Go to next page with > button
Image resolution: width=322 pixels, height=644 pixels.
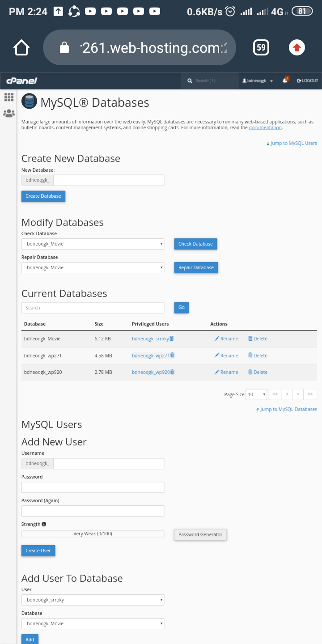pos(298,394)
